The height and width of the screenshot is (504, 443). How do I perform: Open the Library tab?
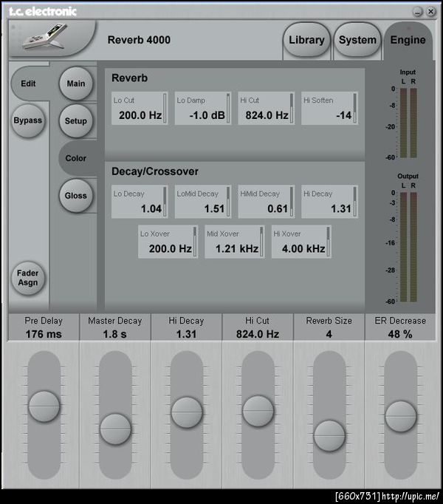tap(306, 40)
